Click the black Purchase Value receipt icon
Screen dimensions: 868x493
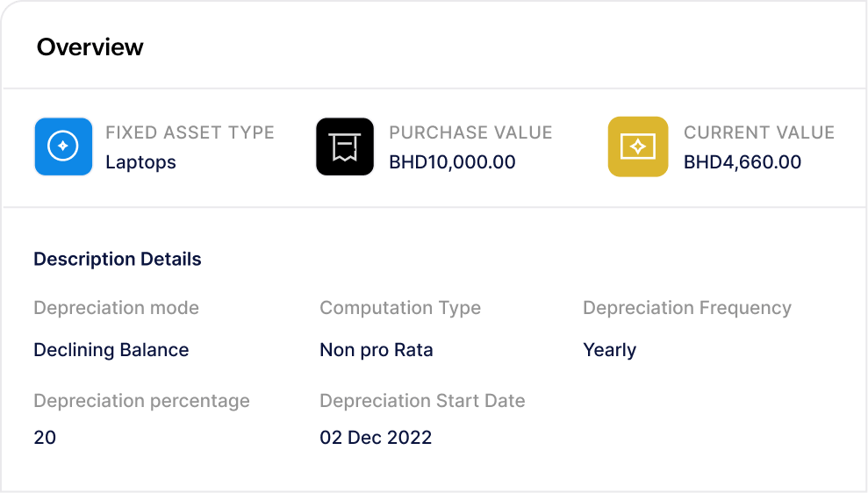tap(345, 146)
